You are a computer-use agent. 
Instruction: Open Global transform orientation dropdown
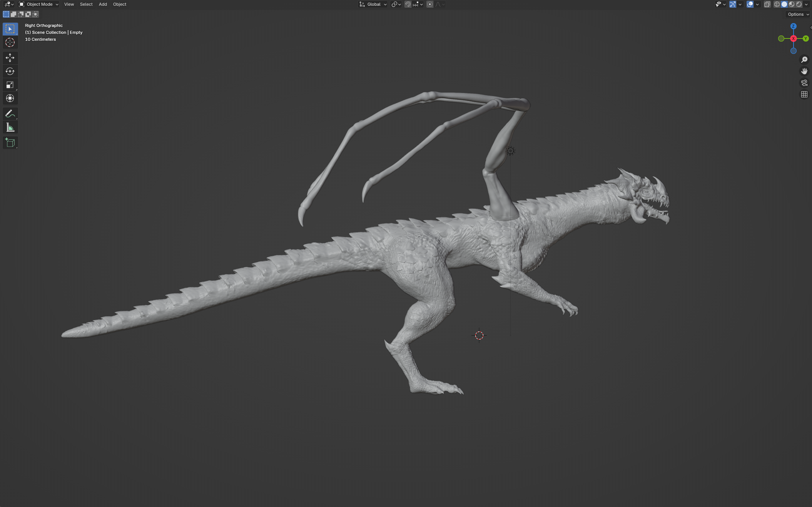pyautogui.click(x=373, y=4)
